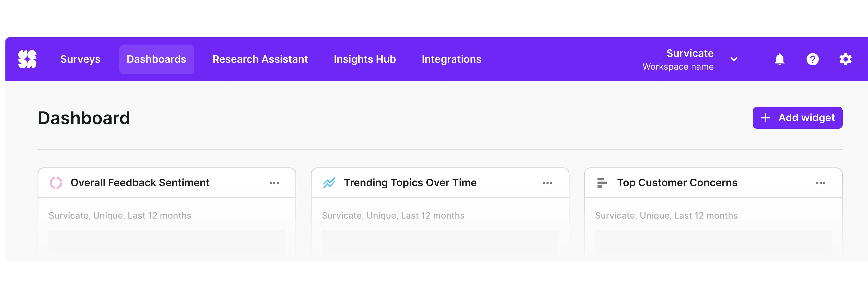Open the notifications bell
This screenshot has width=868, height=299.
click(779, 59)
